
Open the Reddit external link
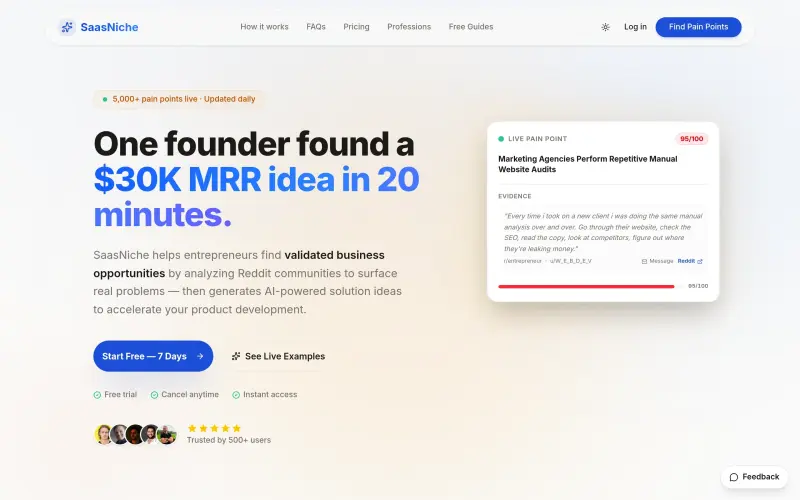(690, 261)
